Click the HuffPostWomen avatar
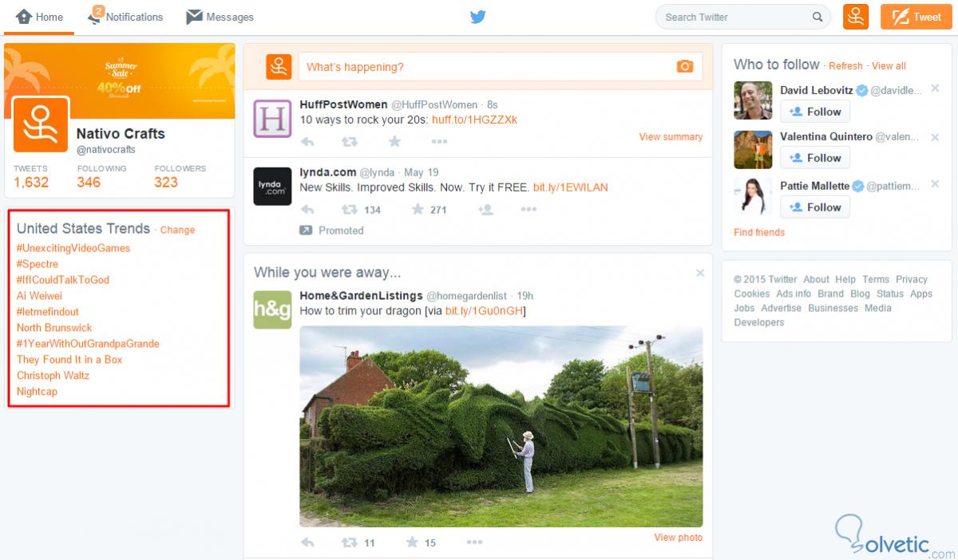The image size is (958, 560). pyautogui.click(x=272, y=118)
